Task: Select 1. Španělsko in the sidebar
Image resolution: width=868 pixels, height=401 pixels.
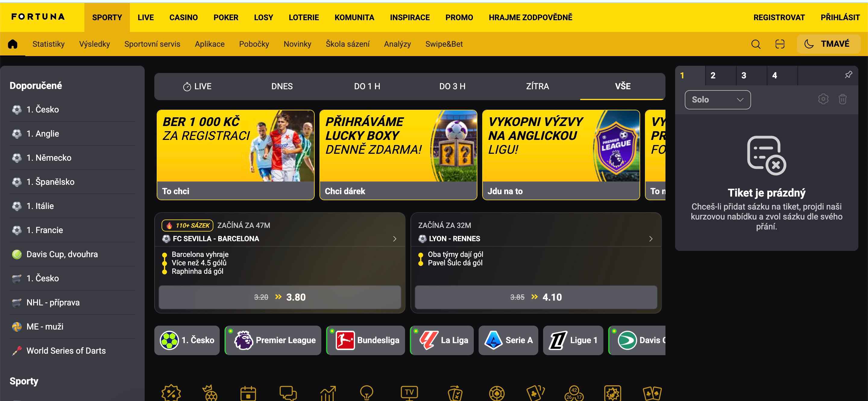Action: pos(72,182)
